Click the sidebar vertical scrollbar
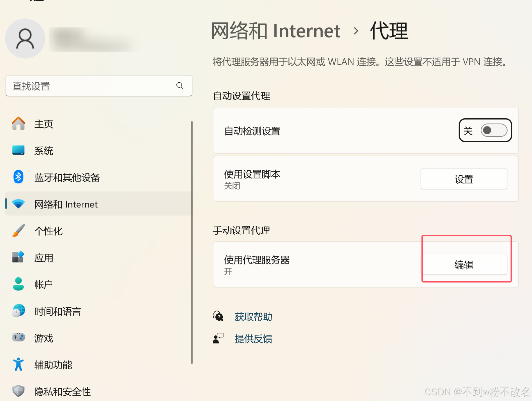This screenshot has height=401, width=532. coord(192,242)
